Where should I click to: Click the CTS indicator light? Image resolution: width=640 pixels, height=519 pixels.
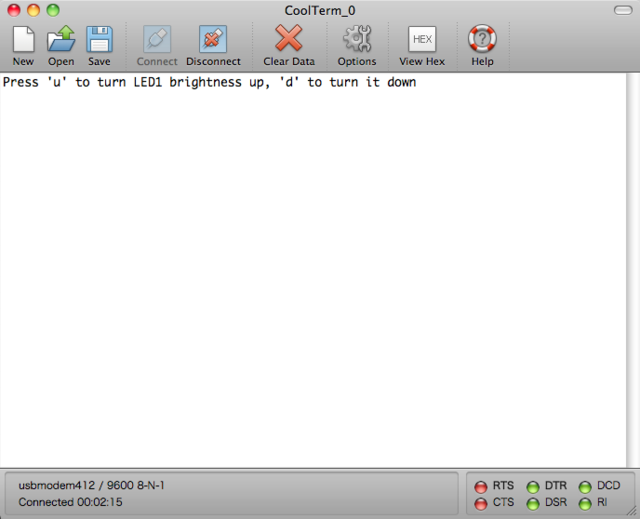pyautogui.click(x=481, y=504)
